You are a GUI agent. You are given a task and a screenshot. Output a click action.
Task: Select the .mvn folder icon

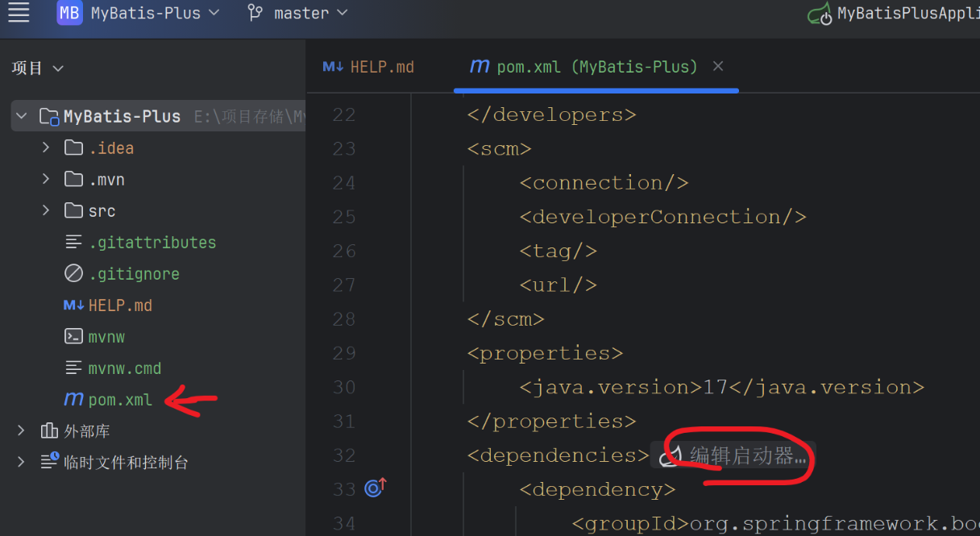click(x=74, y=179)
